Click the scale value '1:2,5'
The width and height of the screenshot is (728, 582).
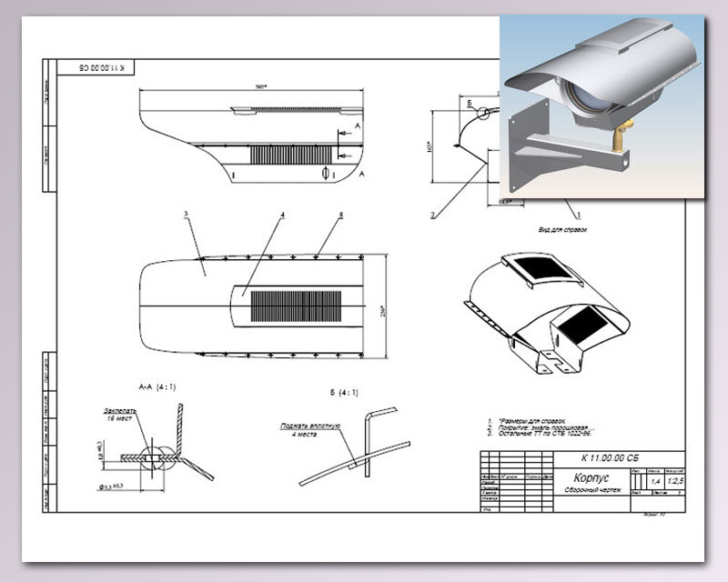click(x=675, y=481)
